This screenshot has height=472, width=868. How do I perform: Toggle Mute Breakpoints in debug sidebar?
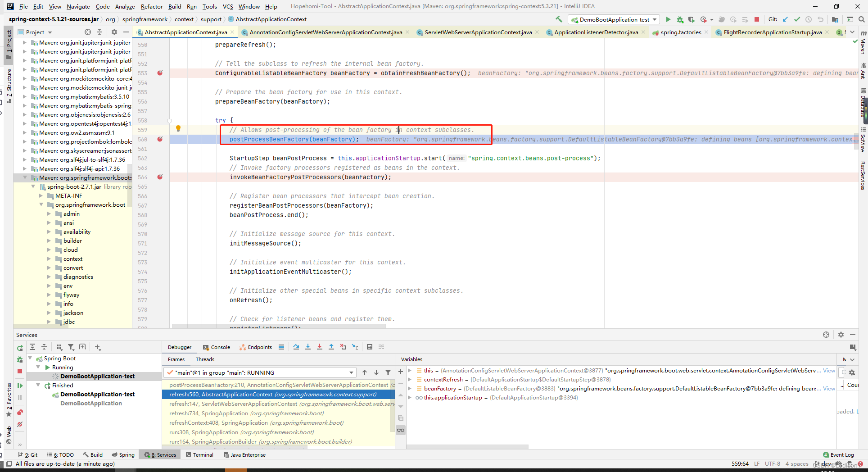[x=20, y=424]
